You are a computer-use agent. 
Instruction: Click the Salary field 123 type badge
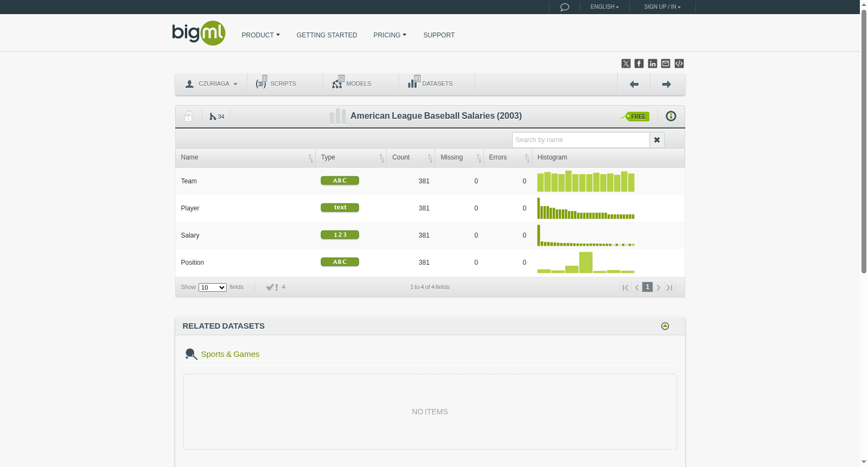point(340,235)
